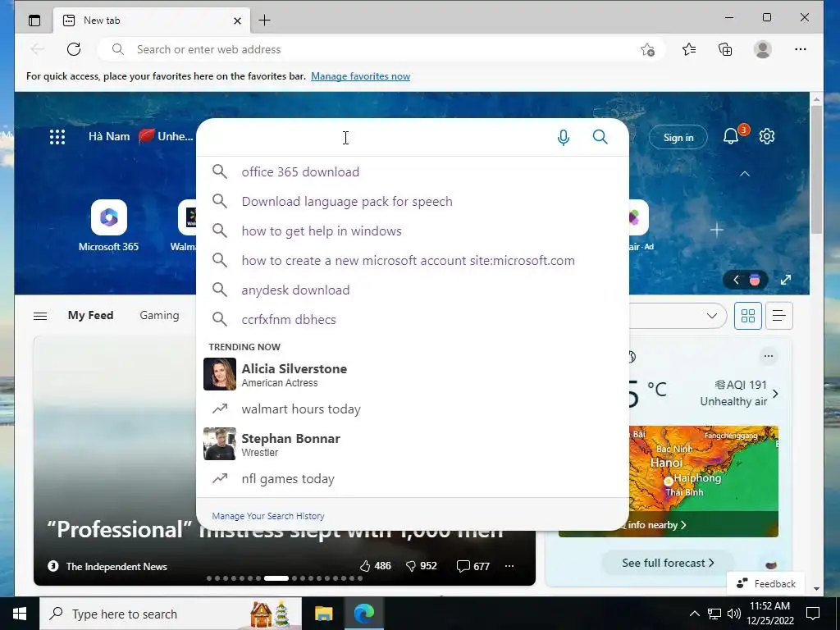The width and height of the screenshot is (840, 630).
Task: Open the Favorites list icon
Action: click(689, 49)
